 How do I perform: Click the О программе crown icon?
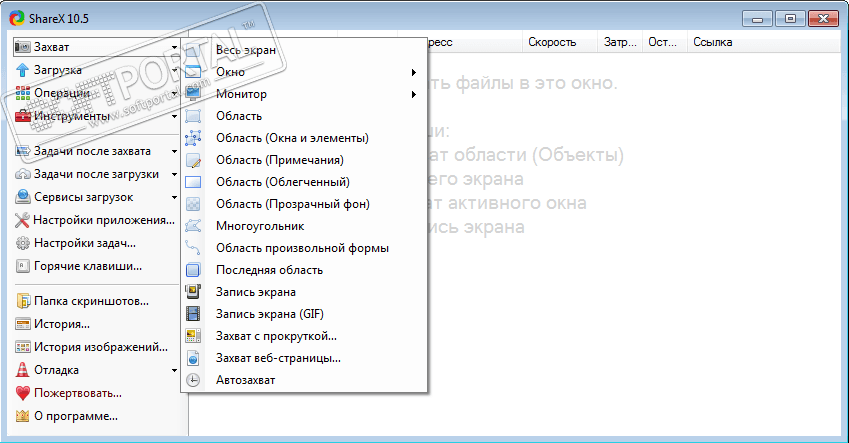(22, 416)
